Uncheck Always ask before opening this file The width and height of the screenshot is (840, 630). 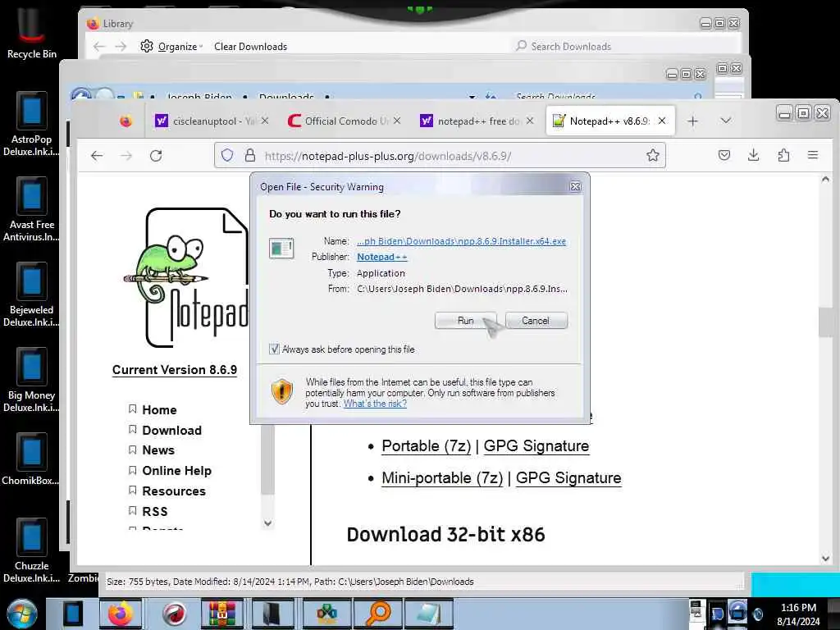click(274, 349)
